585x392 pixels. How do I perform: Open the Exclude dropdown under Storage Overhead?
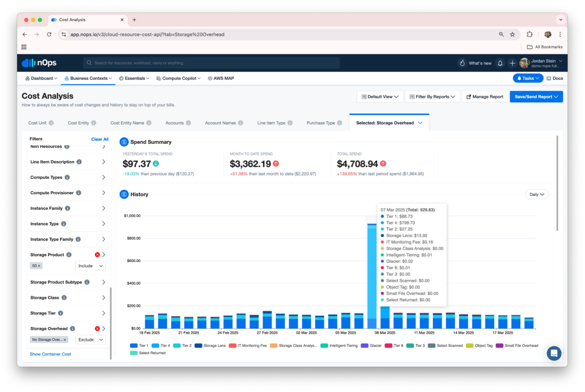(91, 339)
